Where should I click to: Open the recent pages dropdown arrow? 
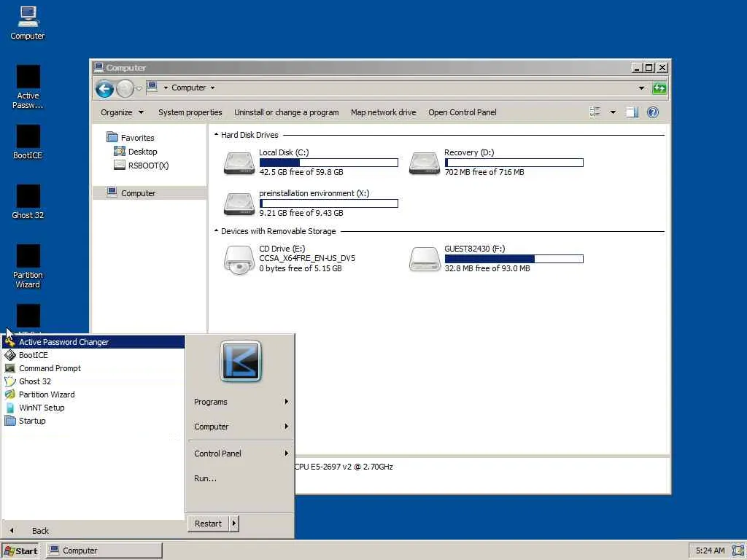139,88
